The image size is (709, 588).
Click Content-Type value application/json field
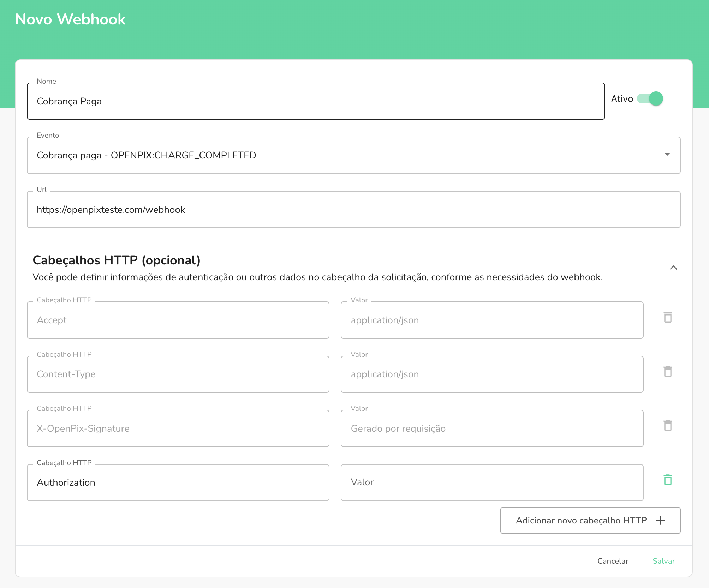pyautogui.click(x=491, y=374)
